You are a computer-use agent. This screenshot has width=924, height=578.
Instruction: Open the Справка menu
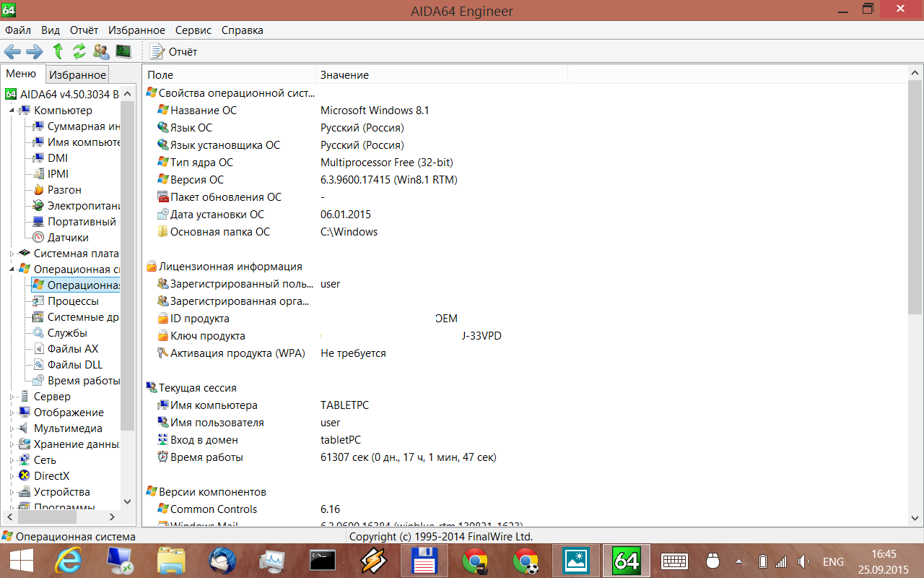click(243, 30)
